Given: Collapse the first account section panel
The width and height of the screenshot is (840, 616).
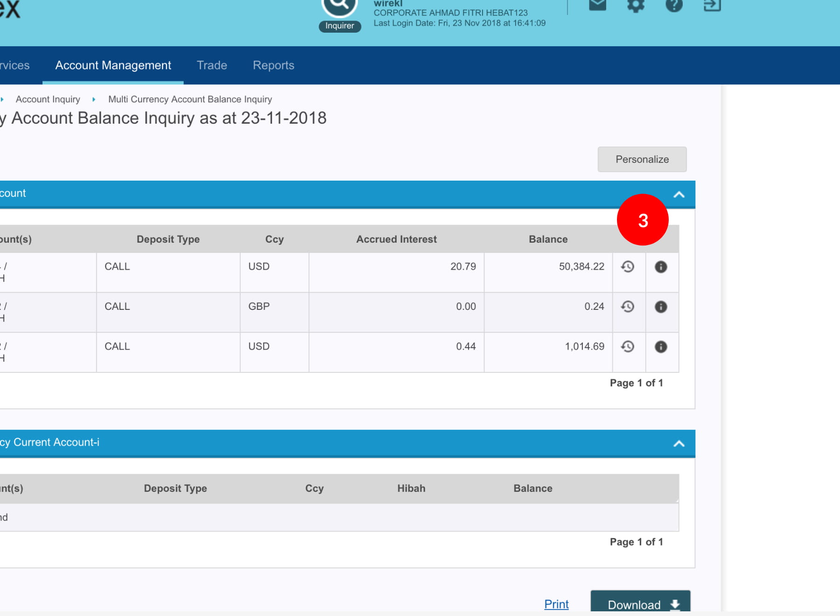Looking at the screenshot, I should coord(679,195).
